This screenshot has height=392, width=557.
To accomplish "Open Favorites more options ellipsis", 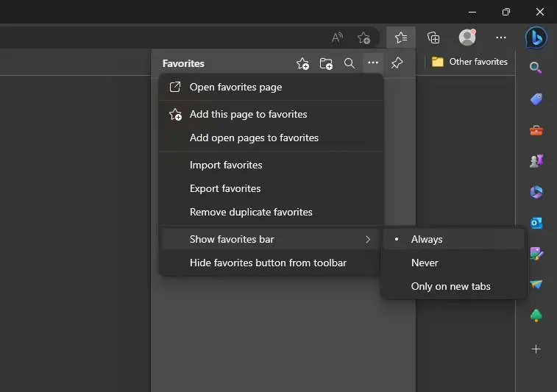I will point(373,63).
